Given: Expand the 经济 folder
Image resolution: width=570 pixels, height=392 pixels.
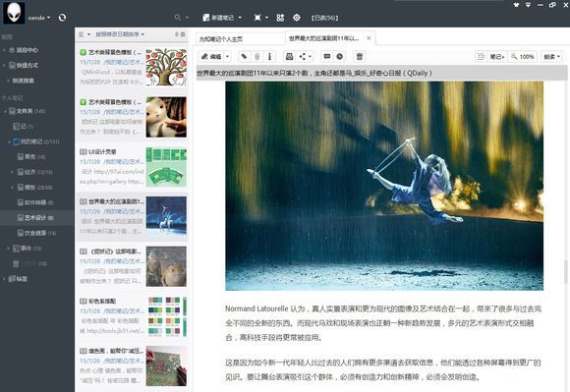Looking at the screenshot, I should coord(13,172).
